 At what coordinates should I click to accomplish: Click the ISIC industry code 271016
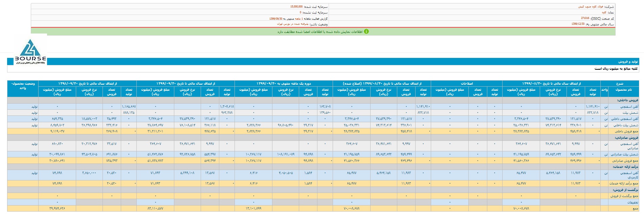[x=585, y=18]
